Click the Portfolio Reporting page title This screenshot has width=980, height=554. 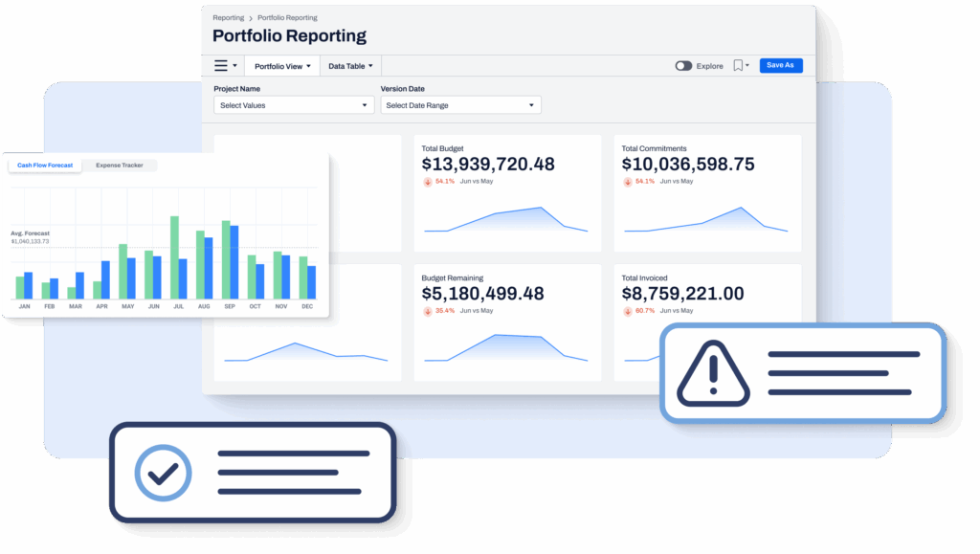(289, 36)
